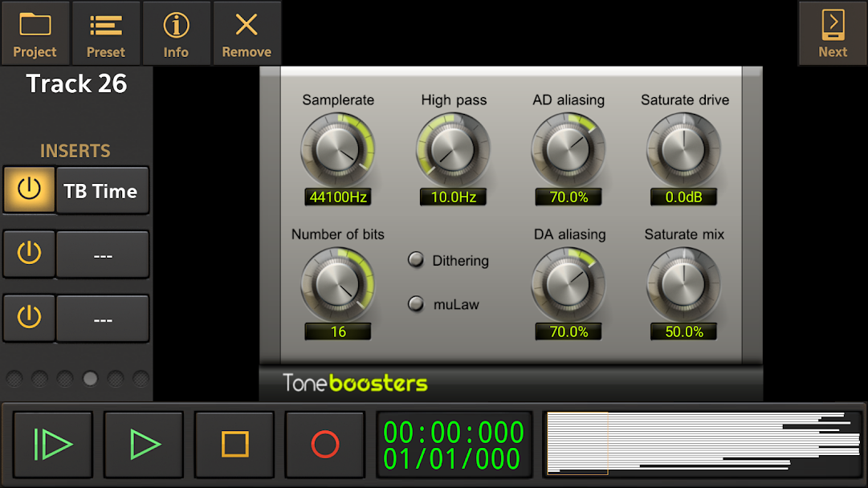Image resolution: width=868 pixels, height=488 pixels.
Task: Start playback from the beginning
Action: pos(52,445)
